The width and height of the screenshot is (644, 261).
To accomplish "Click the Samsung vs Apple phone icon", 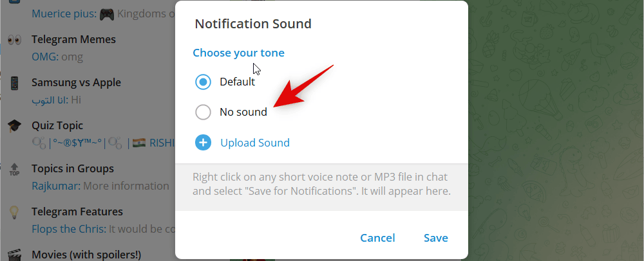I will pyautogui.click(x=14, y=83).
